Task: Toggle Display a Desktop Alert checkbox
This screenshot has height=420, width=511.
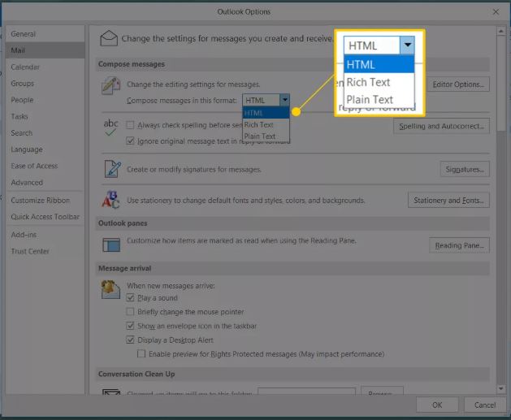Action: pyautogui.click(x=130, y=340)
